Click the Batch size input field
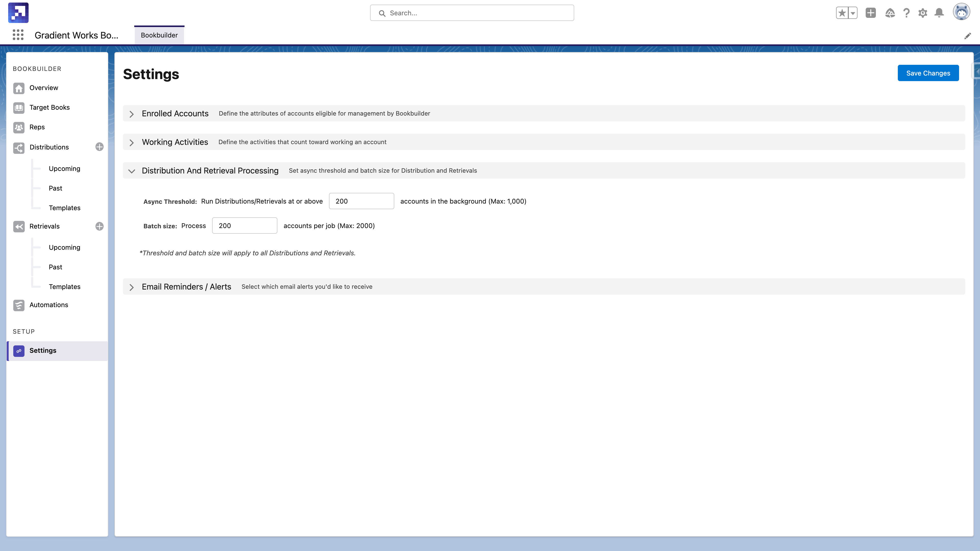Image resolution: width=980 pixels, height=551 pixels. (x=244, y=226)
